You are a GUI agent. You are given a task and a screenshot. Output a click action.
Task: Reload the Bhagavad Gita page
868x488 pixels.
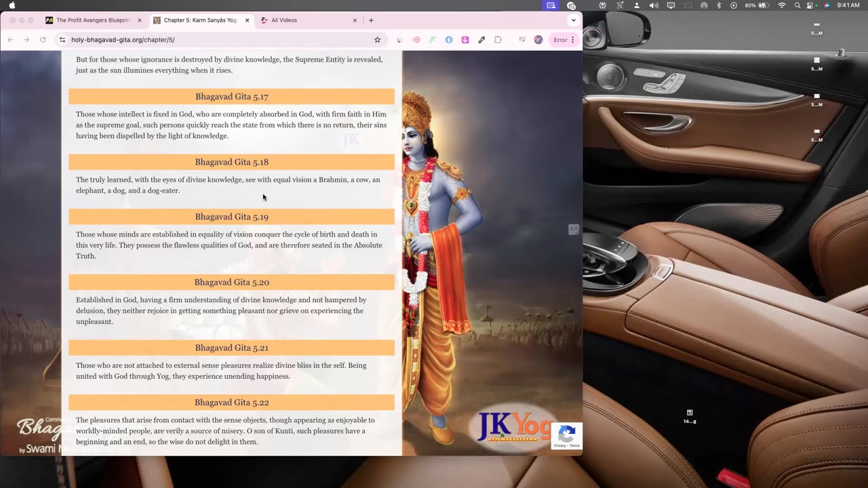[43, 40]
